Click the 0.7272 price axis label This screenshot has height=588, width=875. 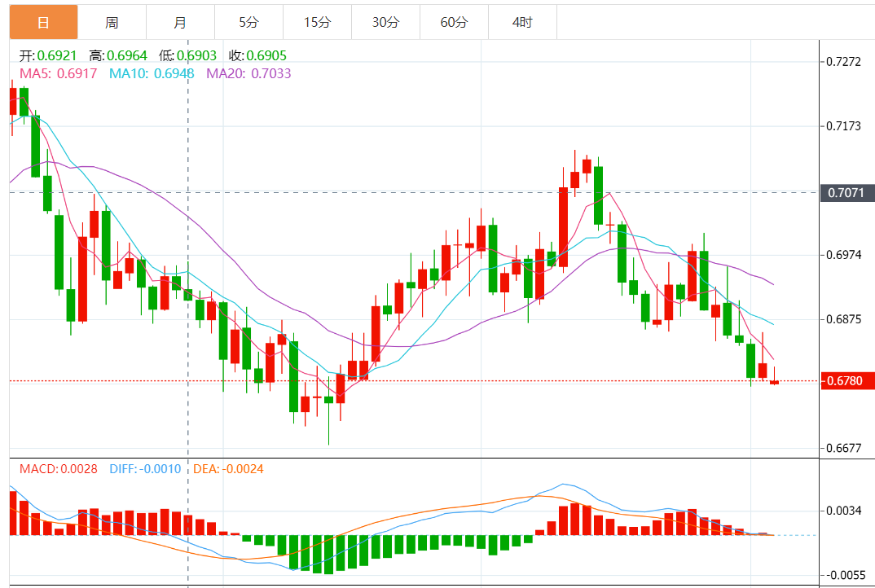coord(844,62)
